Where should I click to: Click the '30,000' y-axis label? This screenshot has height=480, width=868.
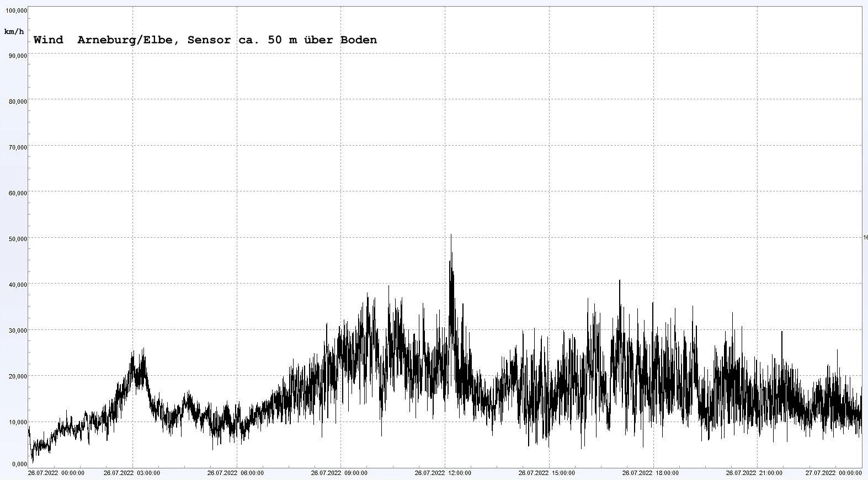pos(18,330)
